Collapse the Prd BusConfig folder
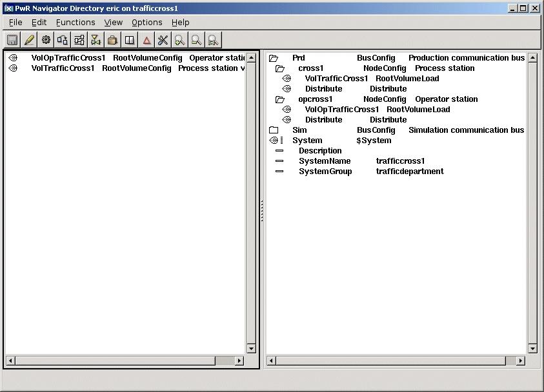The height and width of the screenshot is (392, 544). click(274, 58)
